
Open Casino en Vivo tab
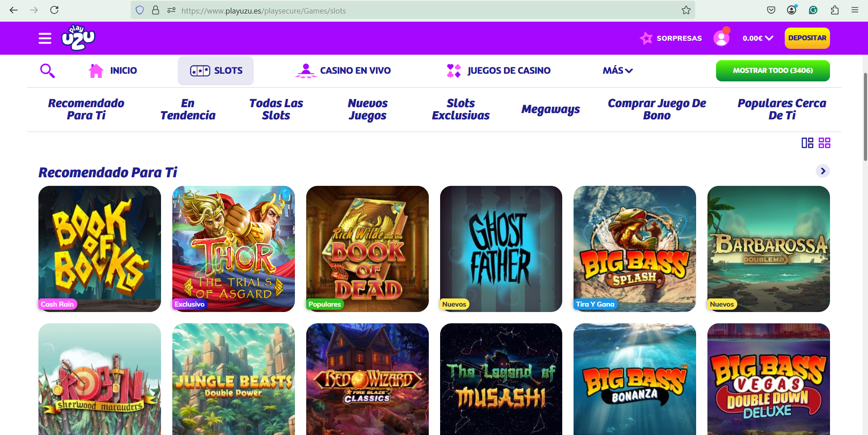[343, 71]
